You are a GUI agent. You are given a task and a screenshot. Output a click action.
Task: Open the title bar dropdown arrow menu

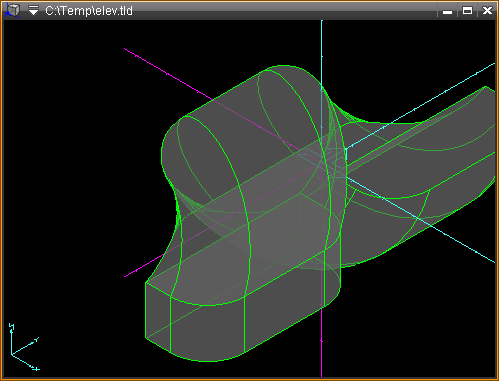click(x=33, y=11)
